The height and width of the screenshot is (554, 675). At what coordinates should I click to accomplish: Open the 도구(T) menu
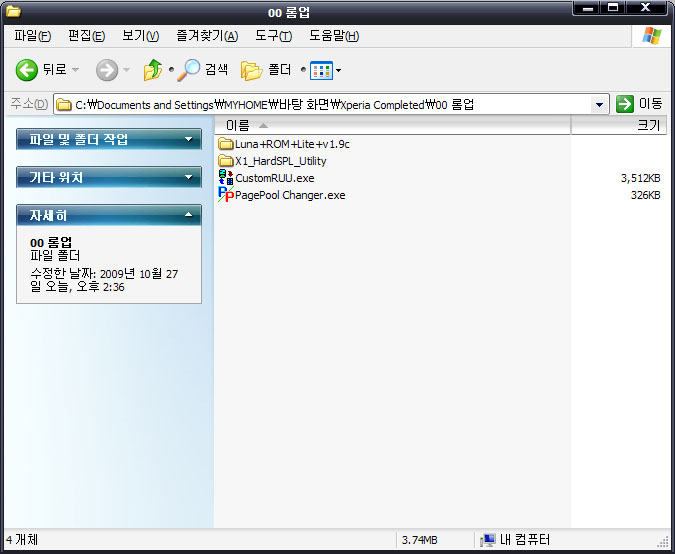coord(273,36)
